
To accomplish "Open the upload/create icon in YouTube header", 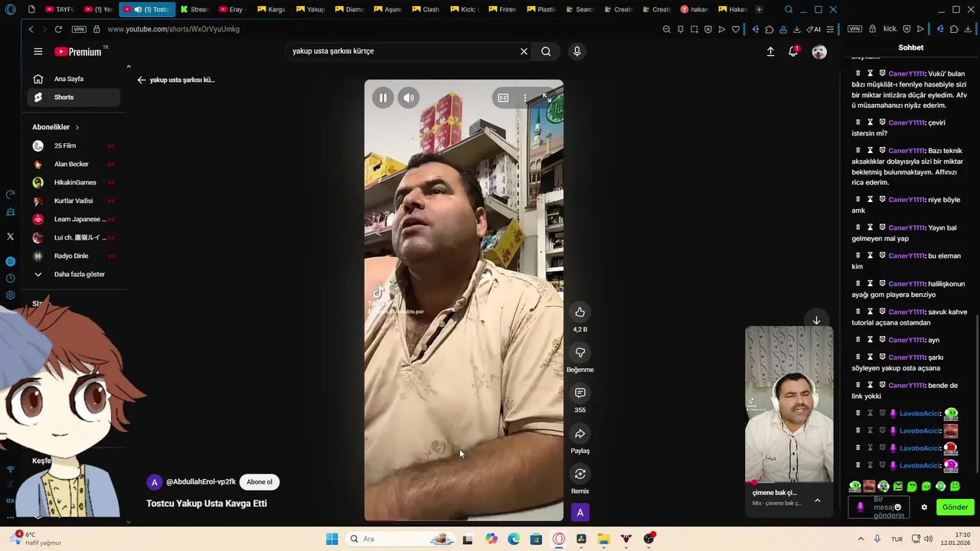I will (x=770, y=51).
